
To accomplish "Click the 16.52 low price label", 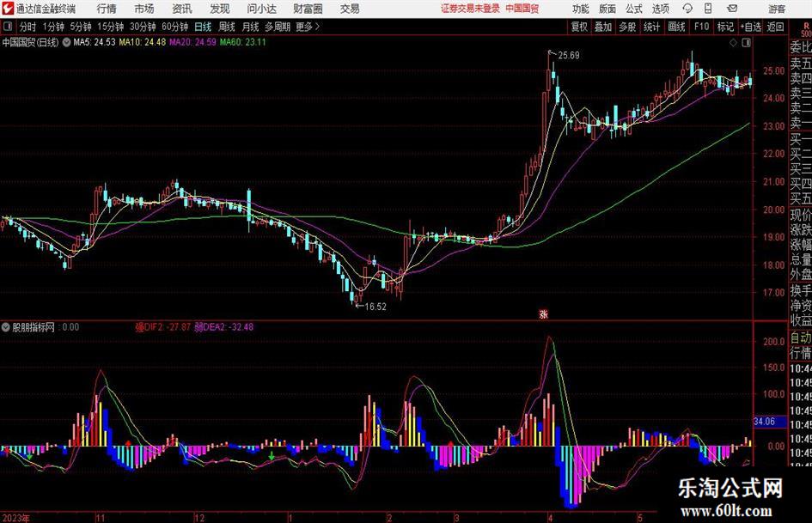I will coord(375,307).
